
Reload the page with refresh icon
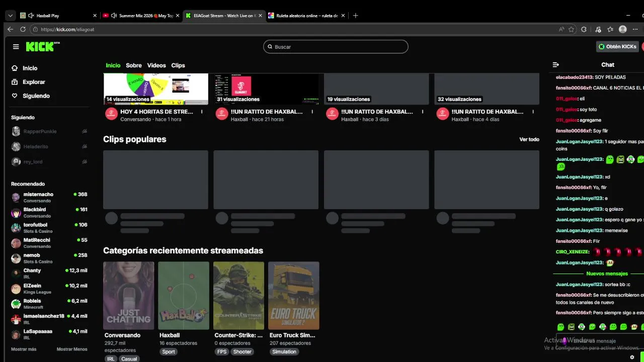click(x=23, y=29)
